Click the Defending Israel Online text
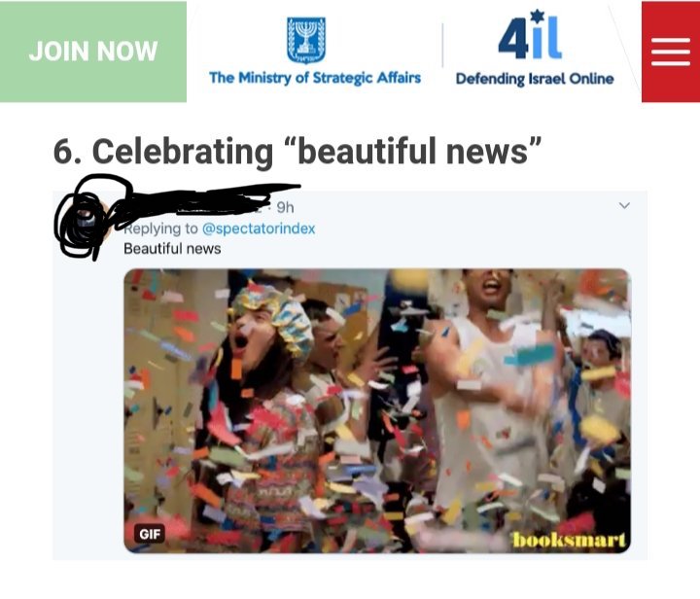Screen dimensions: 700x599 535,79
